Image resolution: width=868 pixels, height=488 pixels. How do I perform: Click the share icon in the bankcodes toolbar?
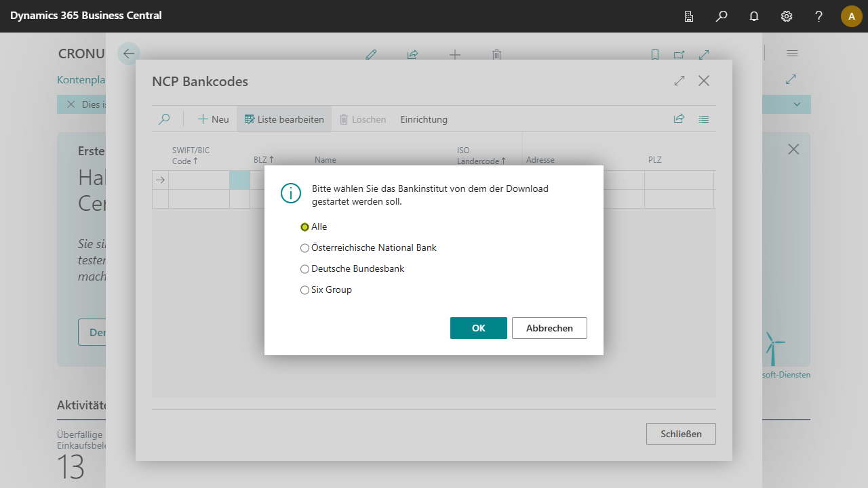(x=679, y=119)
